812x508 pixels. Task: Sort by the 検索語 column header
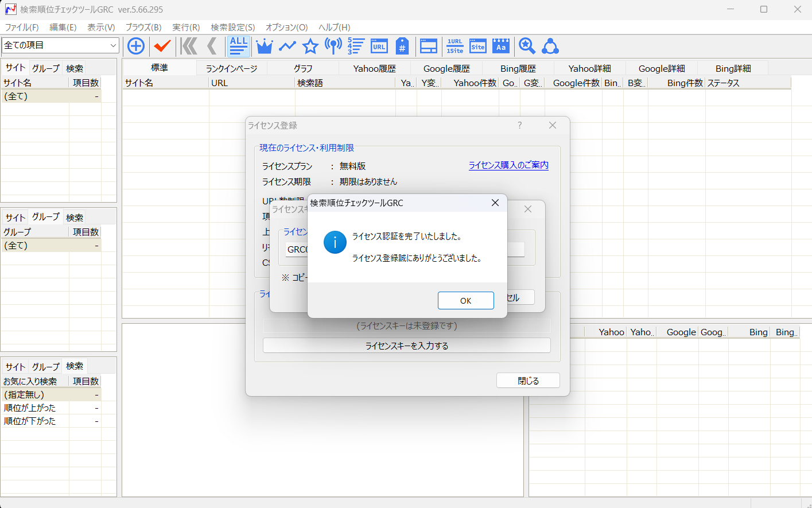[x=345, y=83]
